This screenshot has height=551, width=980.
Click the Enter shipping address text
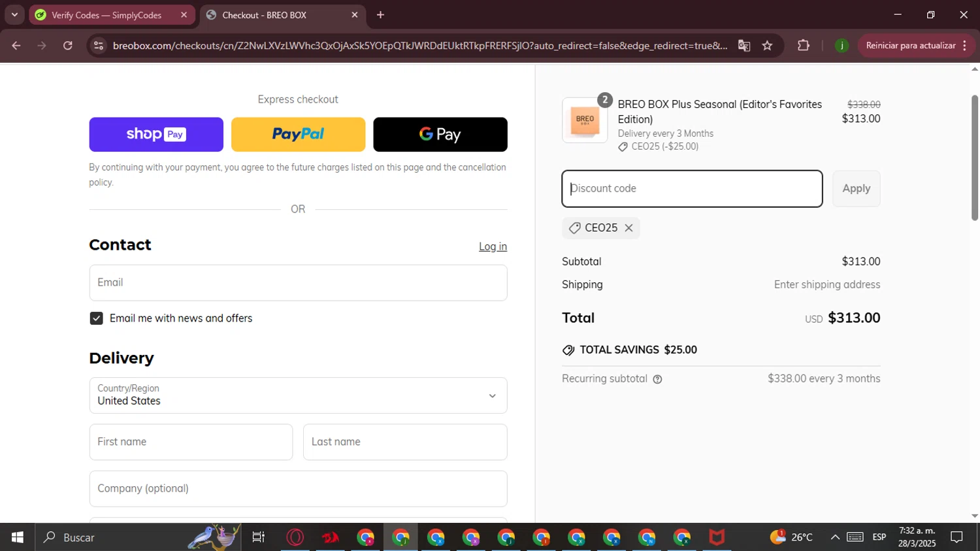[827, 285]
